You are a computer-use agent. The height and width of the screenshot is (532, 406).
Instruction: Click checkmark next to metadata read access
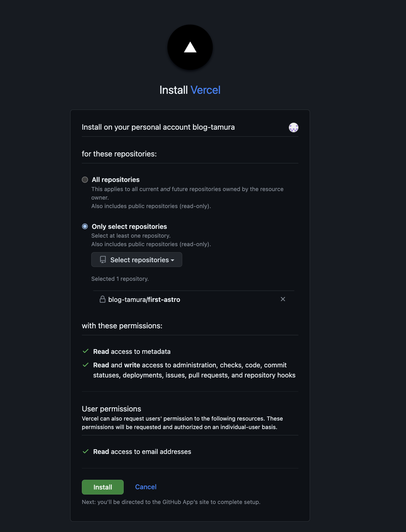[x=86, y=351]
